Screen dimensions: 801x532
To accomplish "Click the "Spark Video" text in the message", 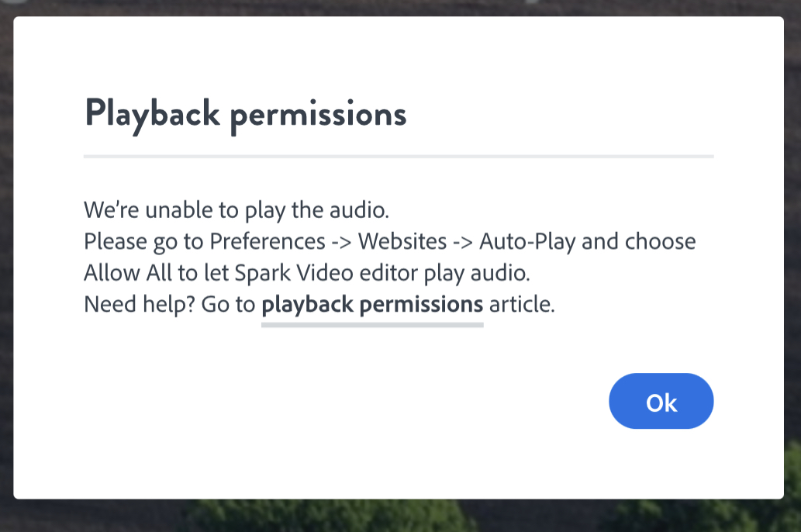I will click(x=294, y=273).
